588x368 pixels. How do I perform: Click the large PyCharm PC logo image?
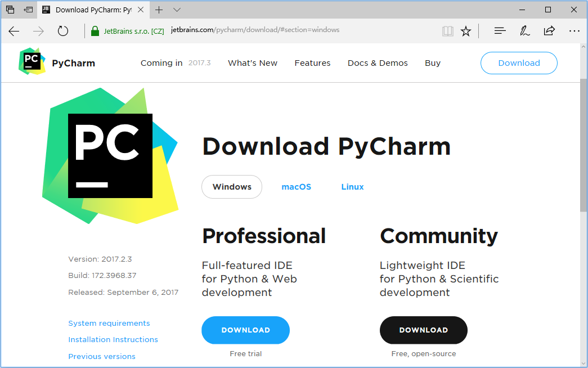pos(110,156)
